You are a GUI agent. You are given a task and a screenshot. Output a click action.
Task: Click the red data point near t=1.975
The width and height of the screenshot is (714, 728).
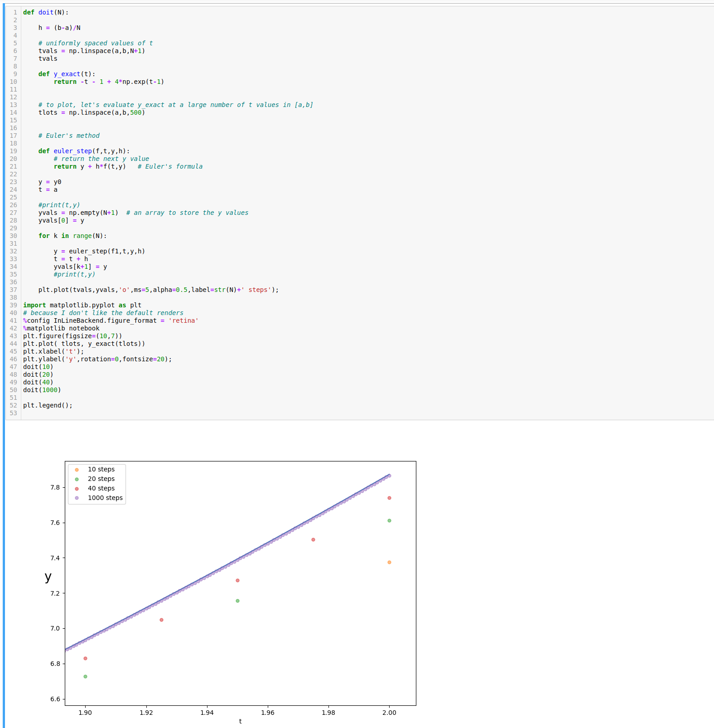(313, 539)
